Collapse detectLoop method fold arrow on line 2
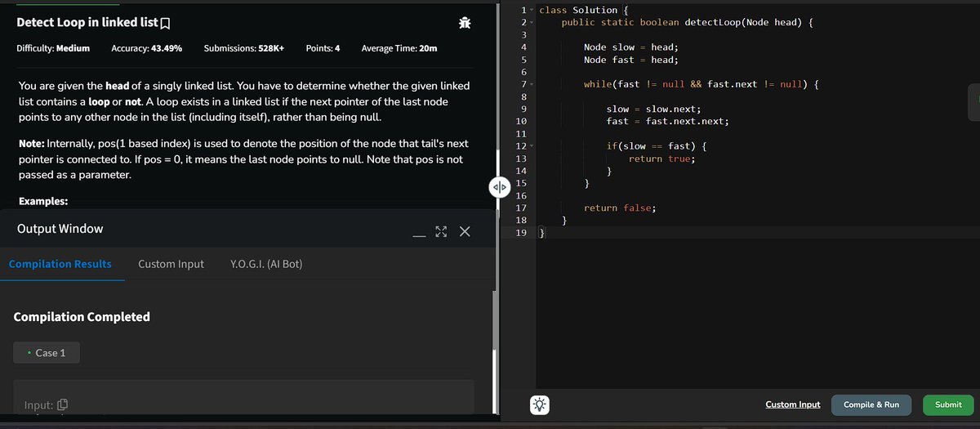This screenshot has width=980, height=429. tap(532, 22)
